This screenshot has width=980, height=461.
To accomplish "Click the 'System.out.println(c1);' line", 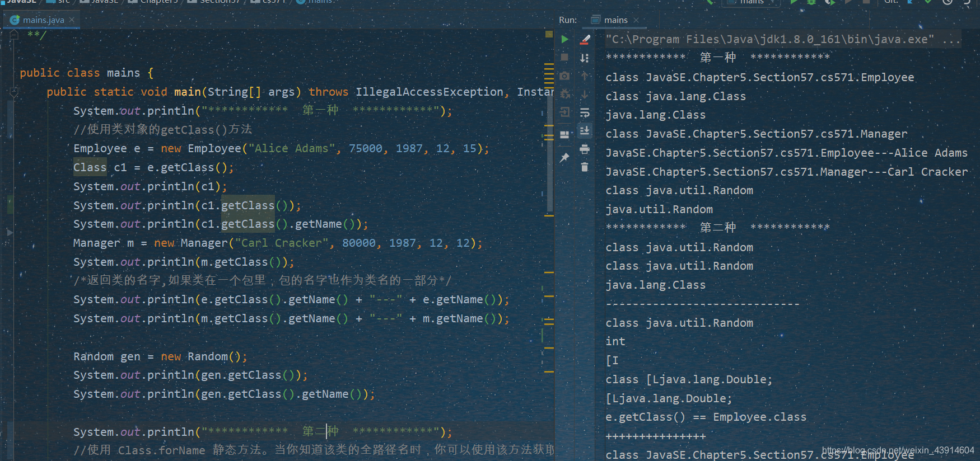I will pyautogui.click(x=150, y=186).
